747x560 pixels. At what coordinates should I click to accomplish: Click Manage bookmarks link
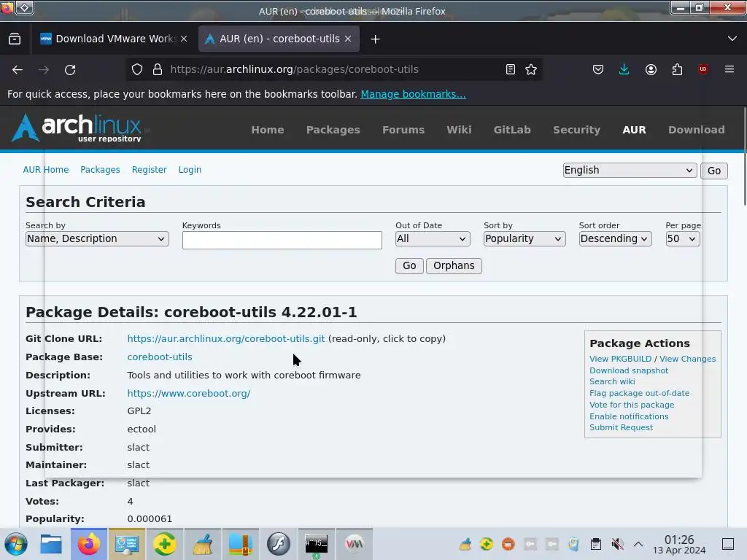[x=413, y=94]
